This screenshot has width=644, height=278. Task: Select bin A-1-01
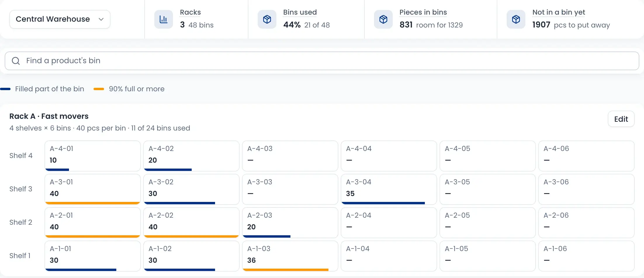pyautogui.click(x=93, y=256)
